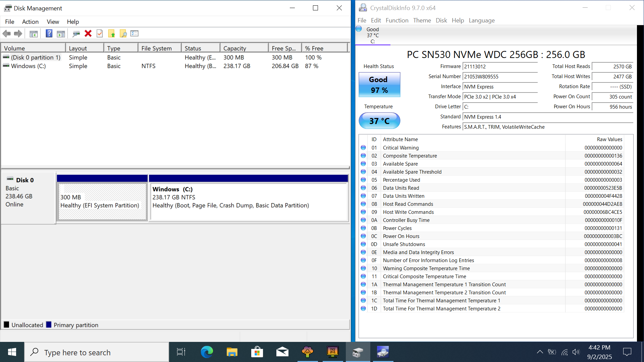Select the Power Cycles attribute row
The height and width of the screenshot is (362, 644).
492,228
